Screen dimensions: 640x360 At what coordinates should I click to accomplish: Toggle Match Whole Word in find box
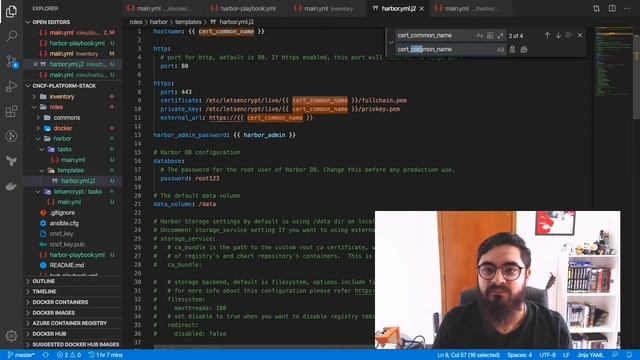tap(490, 36)
